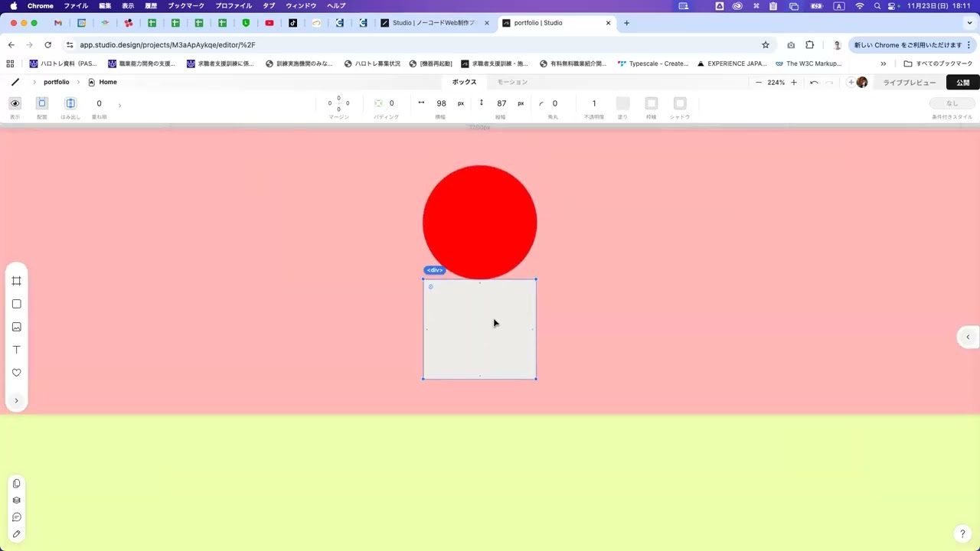Toggle the はみ出し overflow setting
Viewport: 980px width, 551px height.
[x=70, y=103]
